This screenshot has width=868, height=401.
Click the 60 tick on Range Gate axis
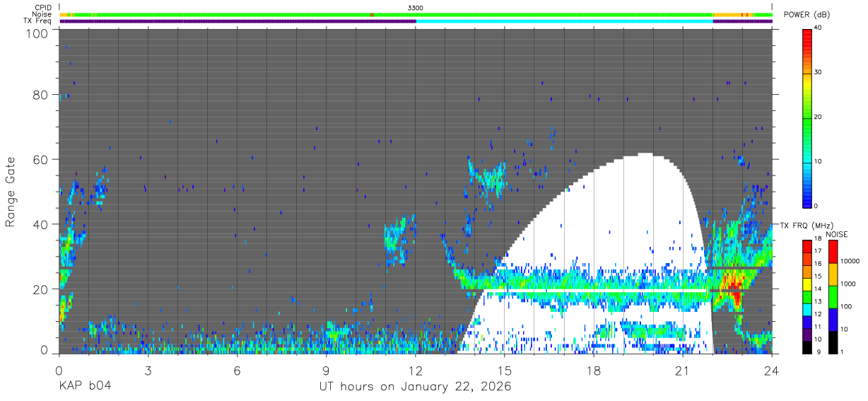[40, 160]
